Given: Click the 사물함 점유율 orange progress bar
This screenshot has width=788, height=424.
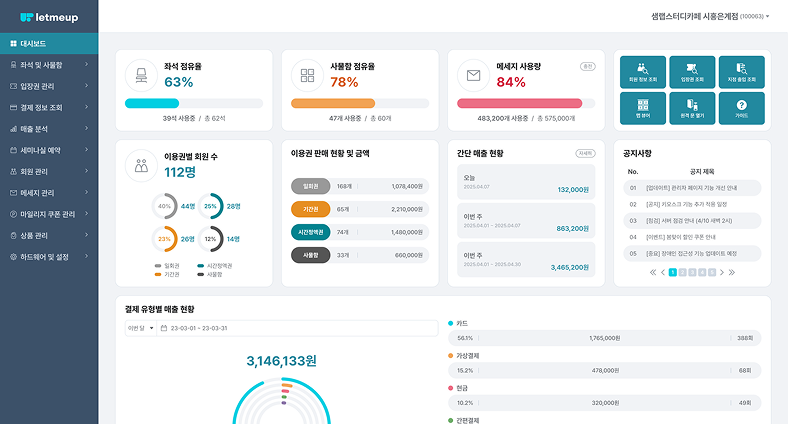Looking at the screenshot, I should click(333, 103).
